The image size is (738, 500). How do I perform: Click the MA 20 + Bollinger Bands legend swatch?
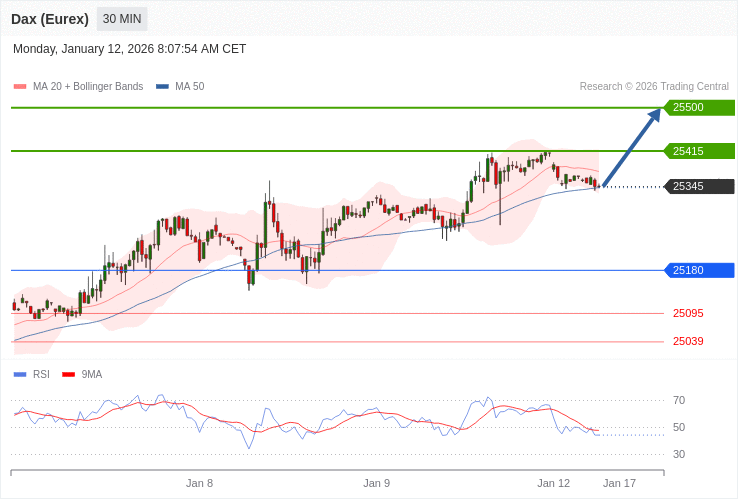pos(20,87)
